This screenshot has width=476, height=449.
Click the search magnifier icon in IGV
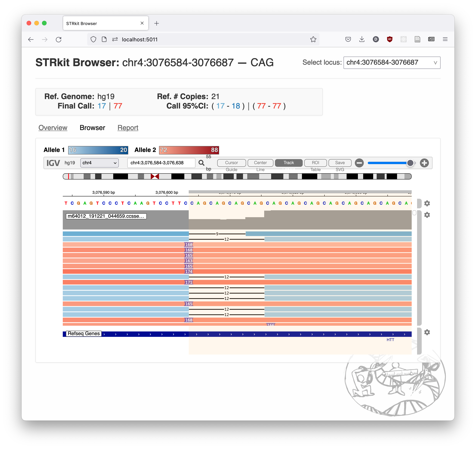(x=201, y=163)
